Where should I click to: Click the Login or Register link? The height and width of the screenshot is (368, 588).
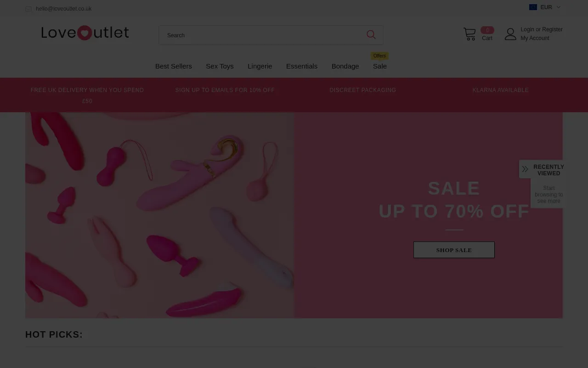coord(542,29)
